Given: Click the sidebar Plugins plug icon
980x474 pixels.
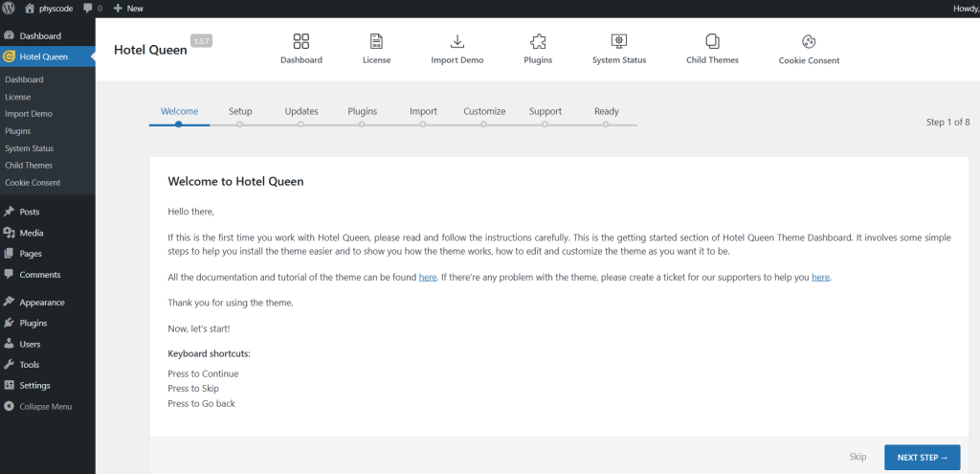Looking at the screenshot, I should [9, 324].
